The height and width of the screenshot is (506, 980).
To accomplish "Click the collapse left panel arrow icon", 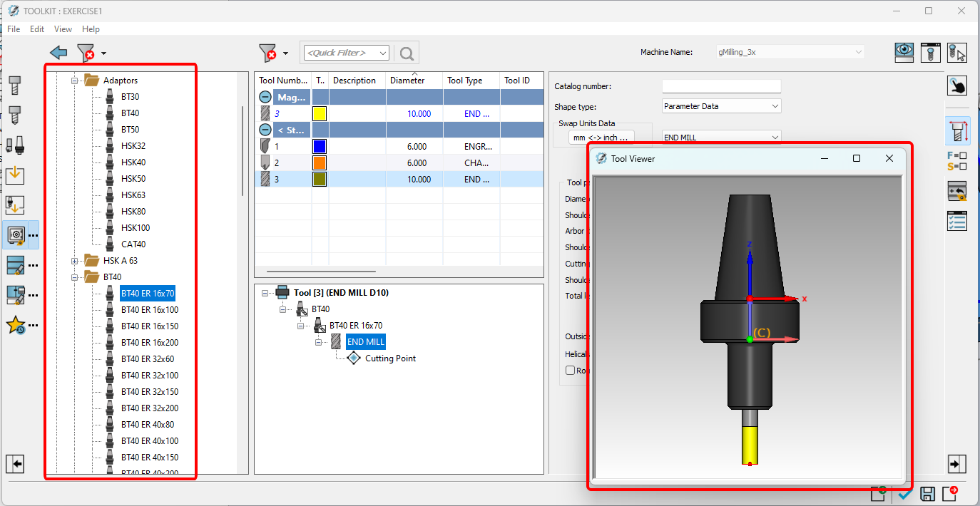I will (15, 463).
